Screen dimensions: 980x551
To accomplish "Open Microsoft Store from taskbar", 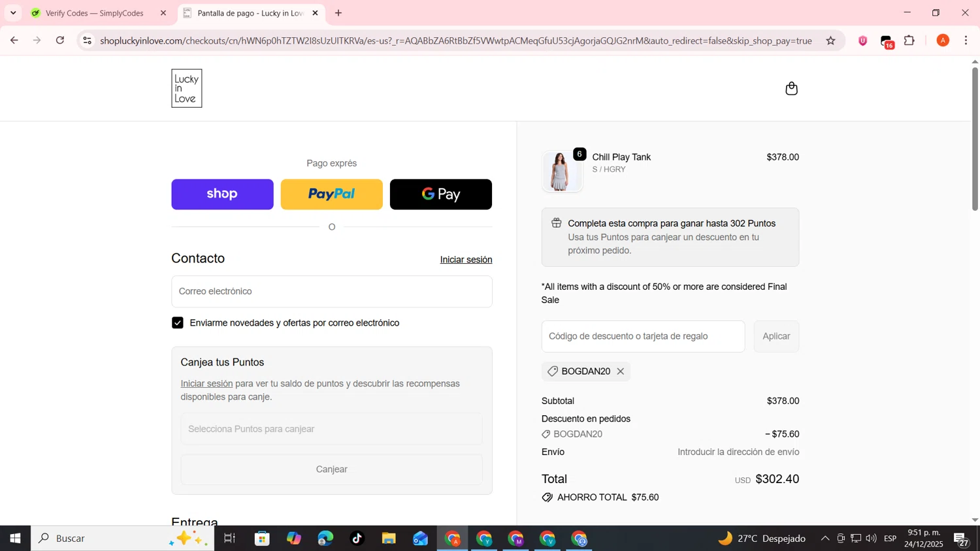I will click(x=262, y=539).
